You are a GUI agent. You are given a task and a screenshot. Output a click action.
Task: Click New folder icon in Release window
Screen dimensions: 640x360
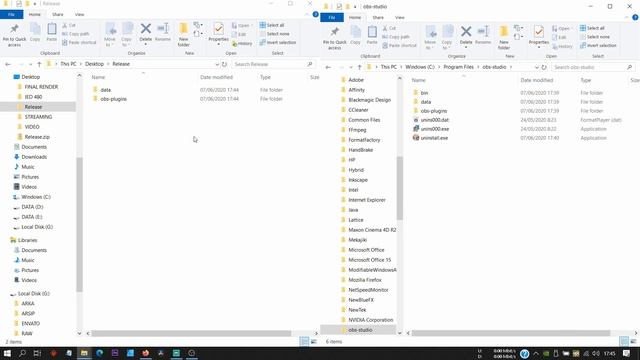(184, 34)
